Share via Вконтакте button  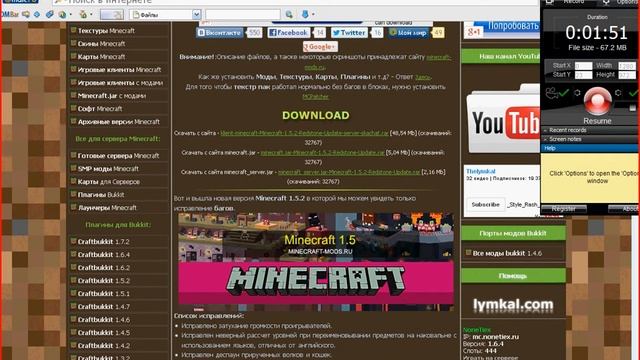(x=220, y=33)
